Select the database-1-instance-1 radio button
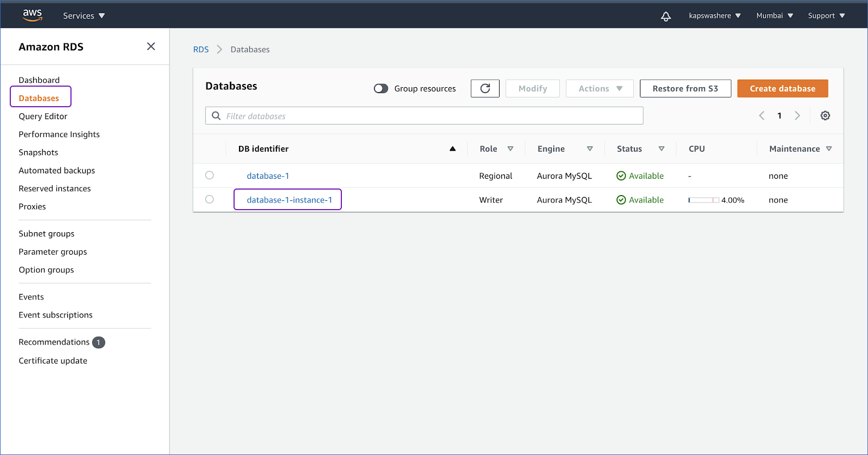868x455 pixels. coord(210,199)
